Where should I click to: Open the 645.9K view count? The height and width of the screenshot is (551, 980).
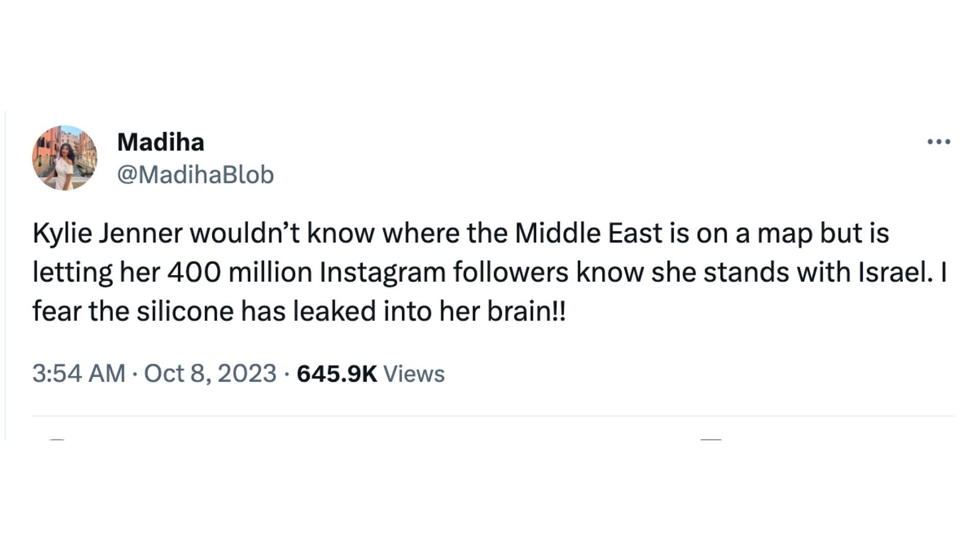[336, 373]
